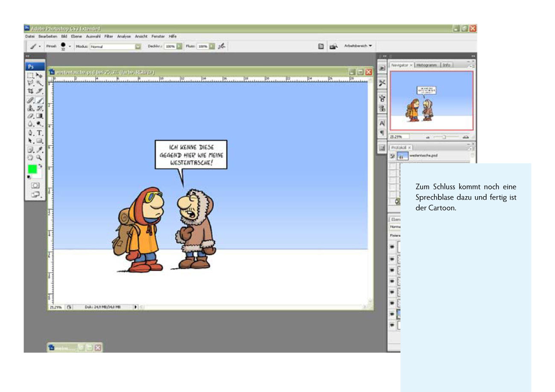Toggle visibility of the bottom layer
The width and height of the screenshot is (555, 392).
click(x=392, y=325)
